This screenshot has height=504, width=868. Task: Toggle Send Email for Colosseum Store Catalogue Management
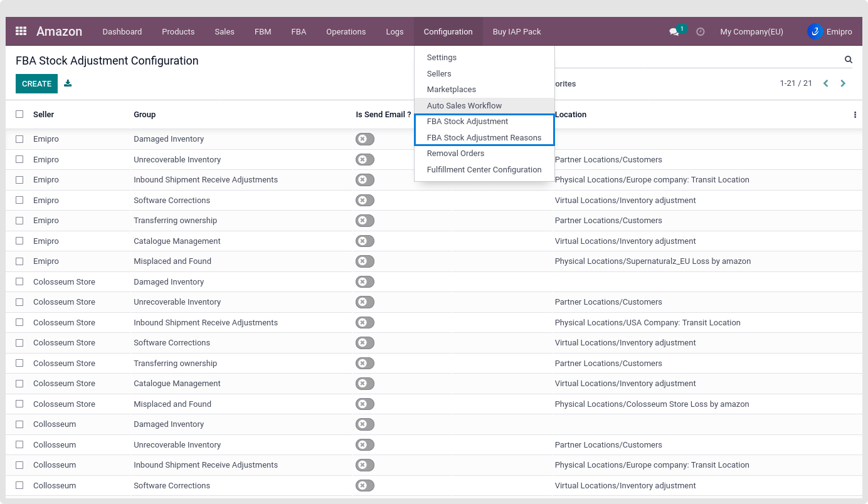tap(364, 384)
